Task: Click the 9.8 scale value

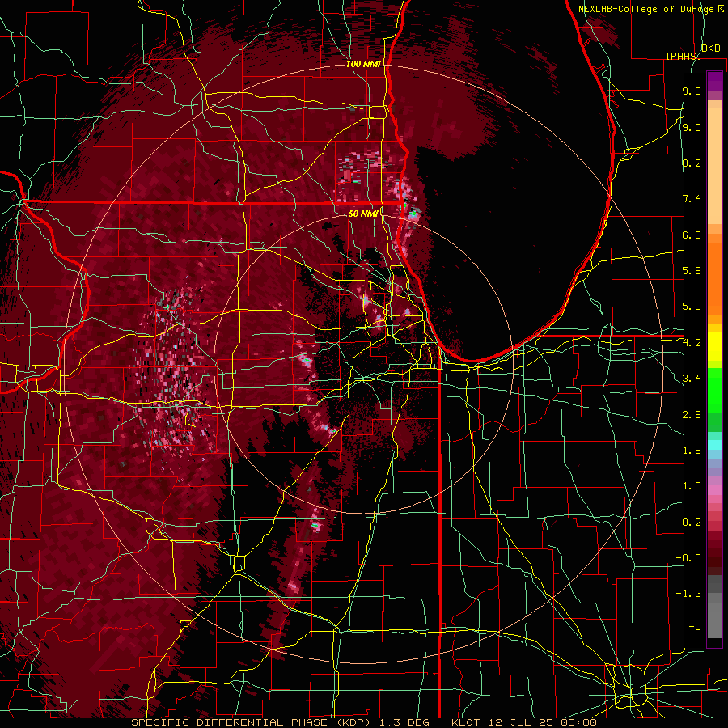Action: pos(692,91)
